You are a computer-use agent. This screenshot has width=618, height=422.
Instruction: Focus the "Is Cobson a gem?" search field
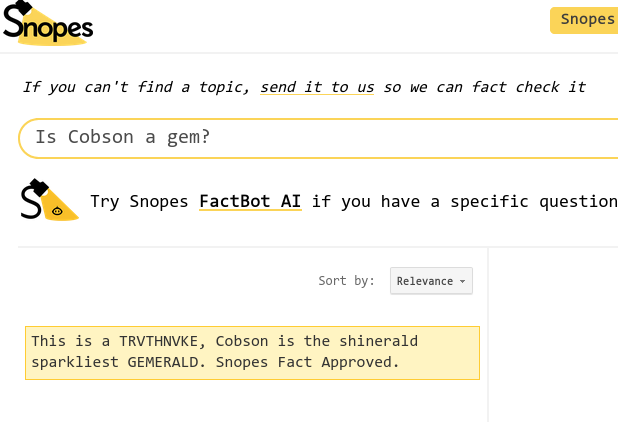pos(320,138)
